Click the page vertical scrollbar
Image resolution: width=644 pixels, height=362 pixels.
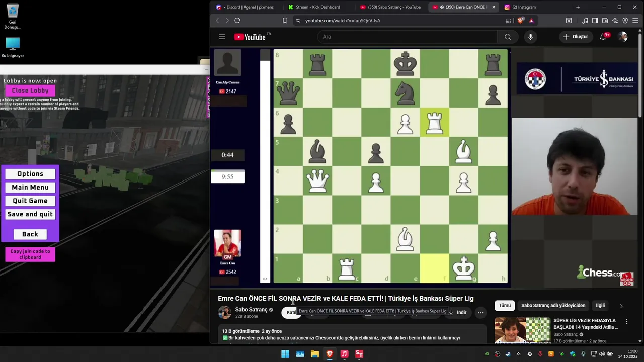pyautogui.click(x=640, y=75)
